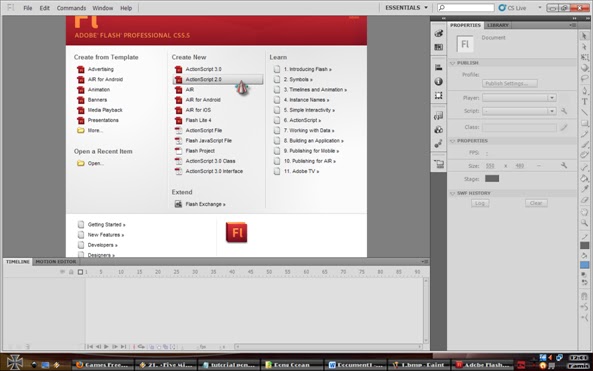Switch to the MOTION EDITOR tab

56,262
